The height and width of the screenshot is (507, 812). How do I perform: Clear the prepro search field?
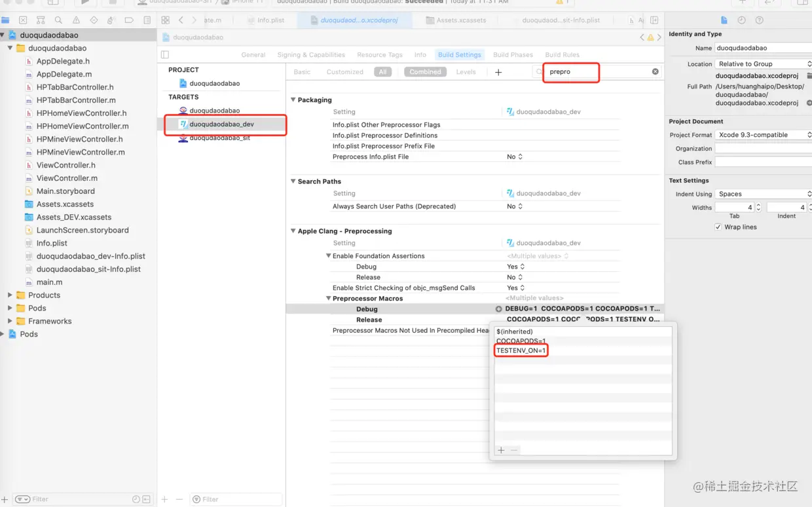pyautogui.click(x=655, y=71)
